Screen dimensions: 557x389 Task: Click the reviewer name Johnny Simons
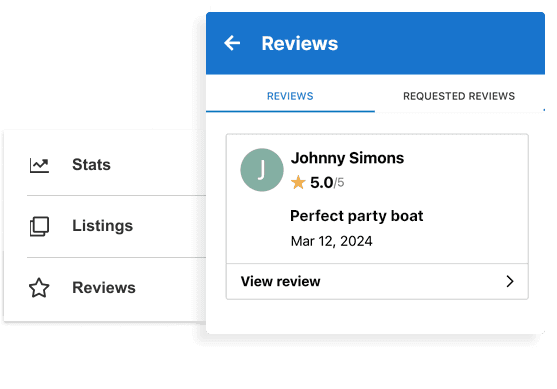click(x=347, y=158)
